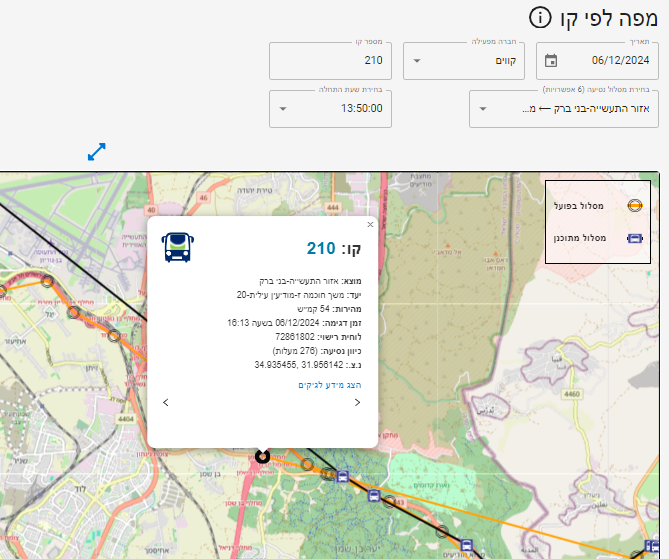The image size is (669, 559).
Task: Close the bus info popup
Action: [x=370, y=224]
